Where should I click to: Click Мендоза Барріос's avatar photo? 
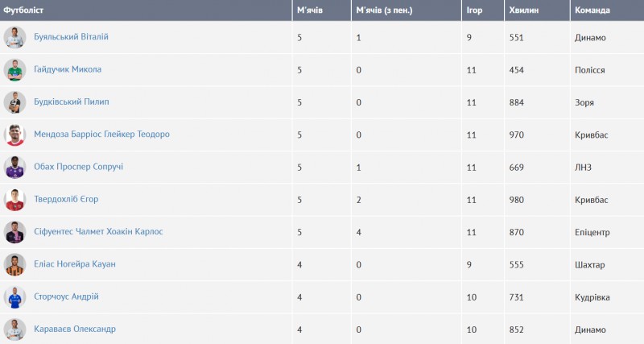click(x=14, y=135)
